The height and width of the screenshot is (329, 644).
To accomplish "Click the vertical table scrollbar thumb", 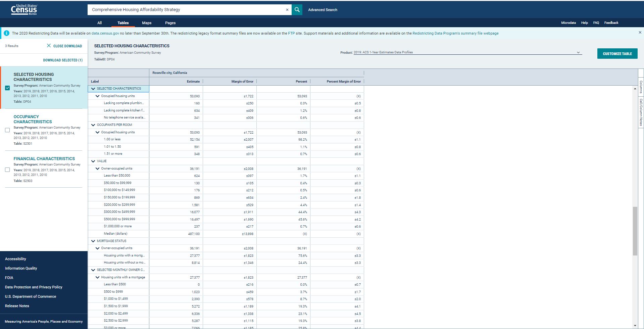I will click(x=635, y=231).
